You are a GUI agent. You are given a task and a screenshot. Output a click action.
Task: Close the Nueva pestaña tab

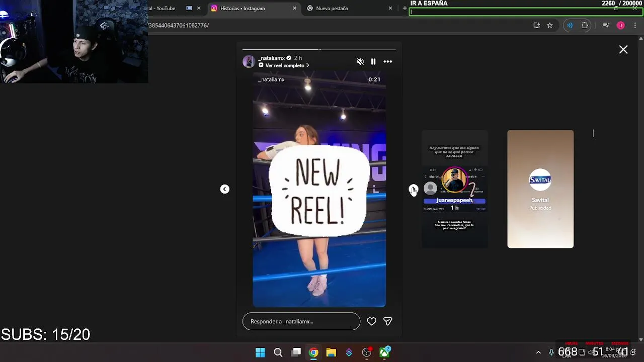tap(390, 8)
